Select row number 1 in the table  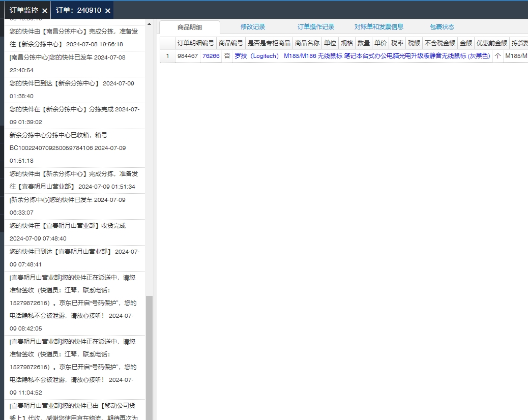coord(168,56)
